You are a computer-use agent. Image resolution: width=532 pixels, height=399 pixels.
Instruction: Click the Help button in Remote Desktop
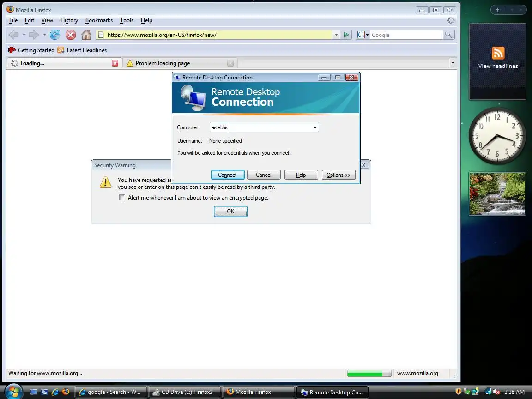pyautogui.click(x=301, y=175)
